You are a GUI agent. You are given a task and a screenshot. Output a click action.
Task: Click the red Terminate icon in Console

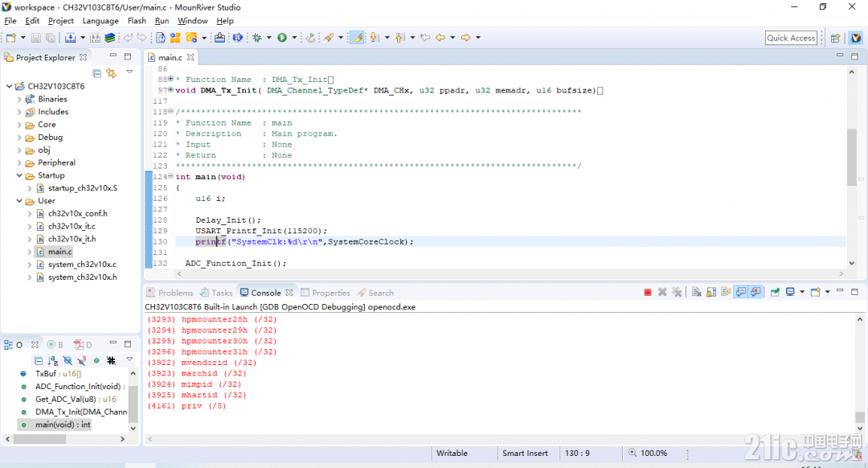coord(648,293)
